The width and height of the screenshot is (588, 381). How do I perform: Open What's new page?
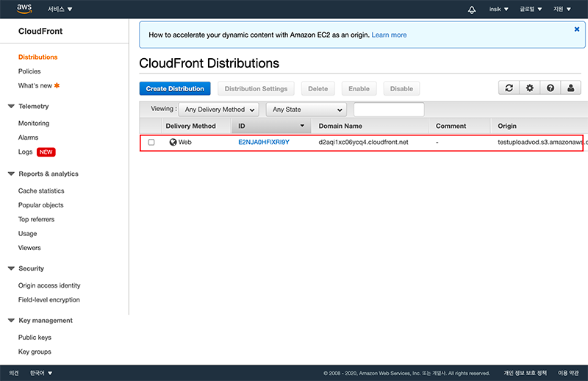(35, 85)
